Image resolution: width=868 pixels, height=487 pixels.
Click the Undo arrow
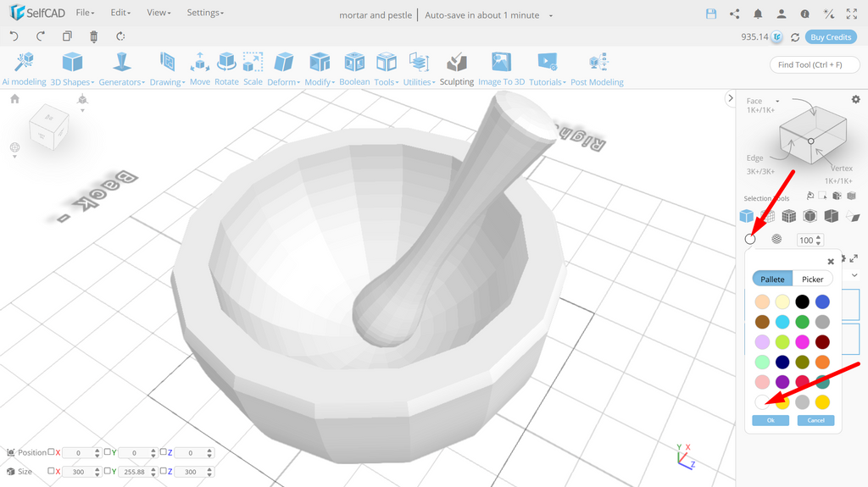(14, 36)
